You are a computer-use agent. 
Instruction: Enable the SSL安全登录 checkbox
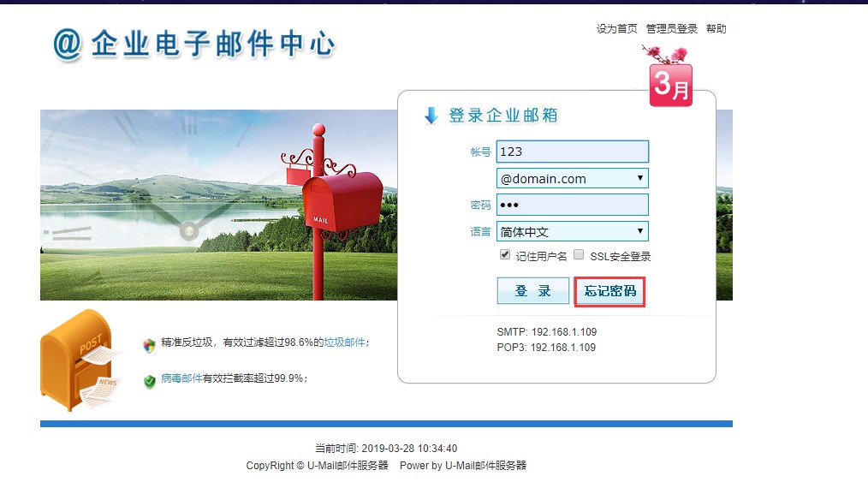[579, 254]
